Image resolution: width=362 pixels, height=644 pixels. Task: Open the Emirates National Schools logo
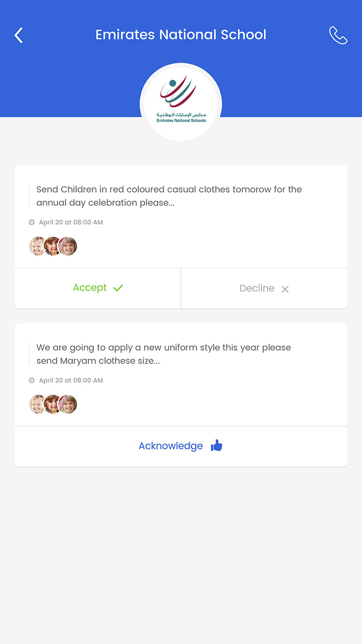(x=181, y=102)
